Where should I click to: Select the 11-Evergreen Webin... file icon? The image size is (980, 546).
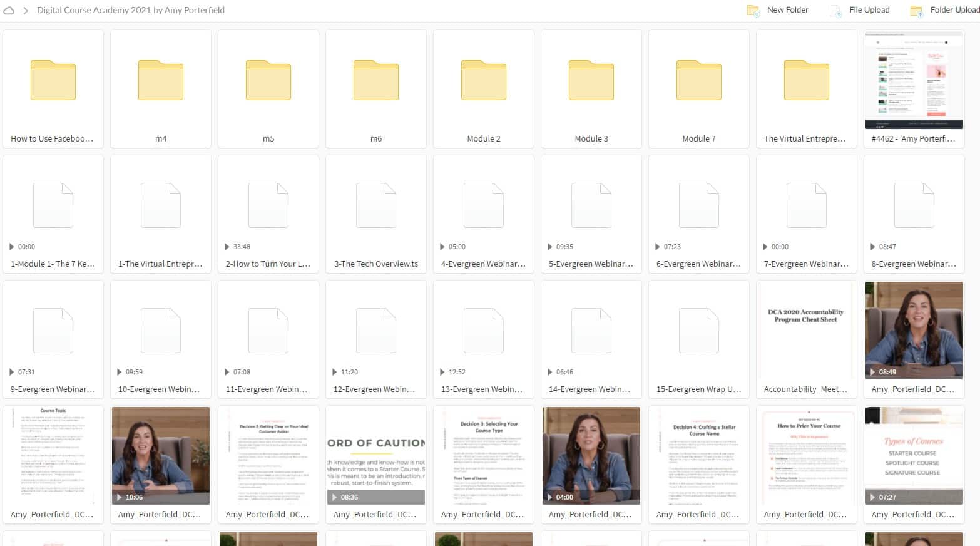[268, 331]
